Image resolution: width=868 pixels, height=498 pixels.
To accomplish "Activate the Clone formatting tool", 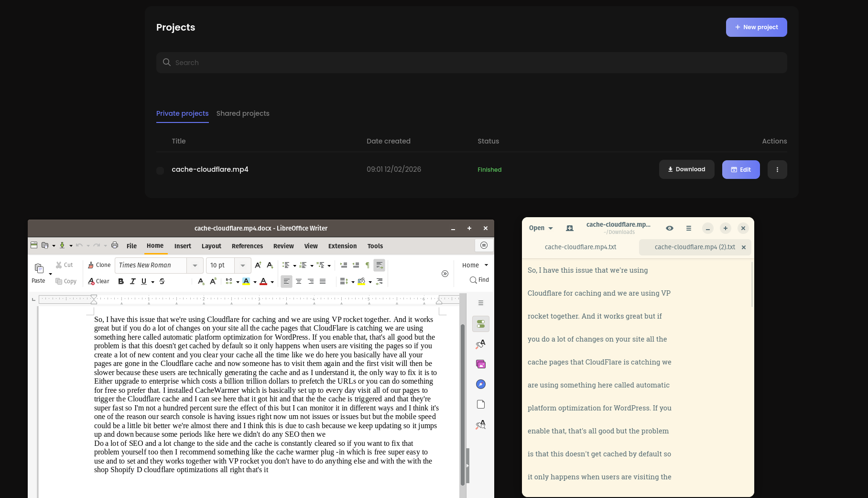I will point(98,265).
